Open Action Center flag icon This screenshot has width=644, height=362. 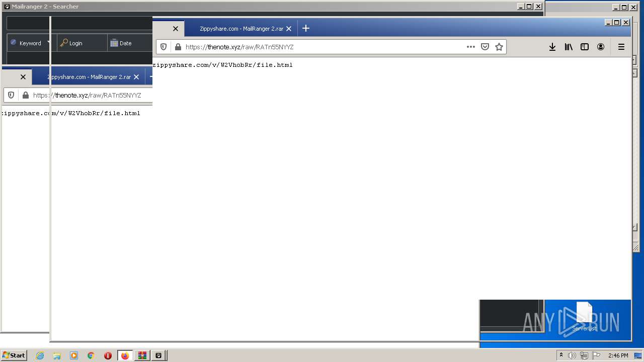[595, 355]
